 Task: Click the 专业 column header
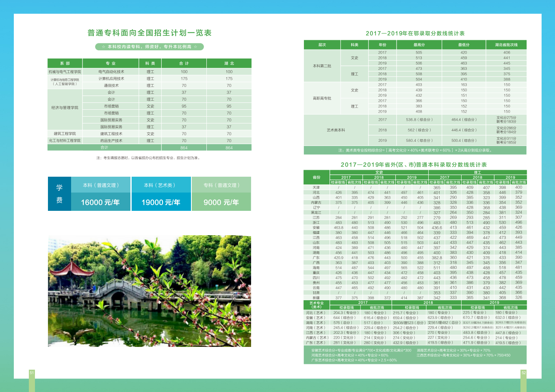(111, 63)
